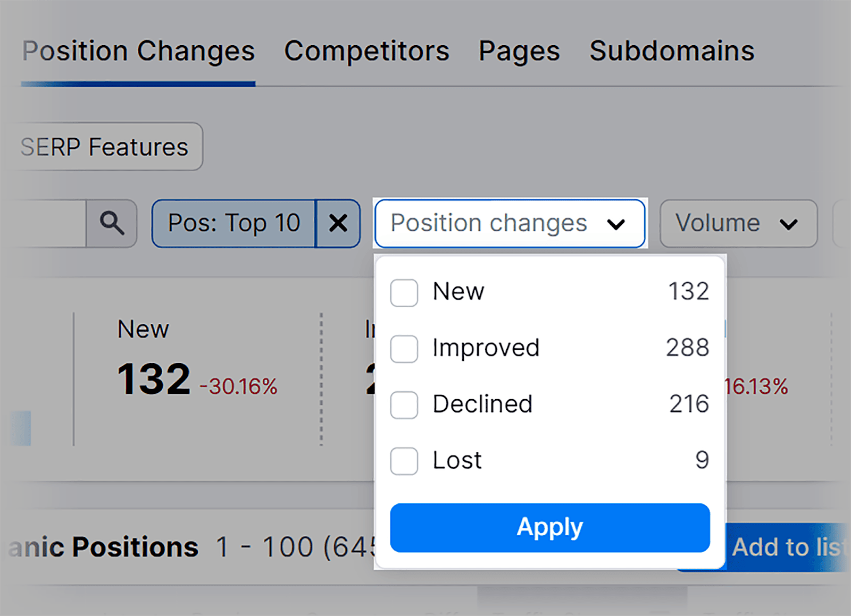The height and width of the screenshot is (616, 851).
Task: Tick the Declined checkbox
Action: pos(404,405)
